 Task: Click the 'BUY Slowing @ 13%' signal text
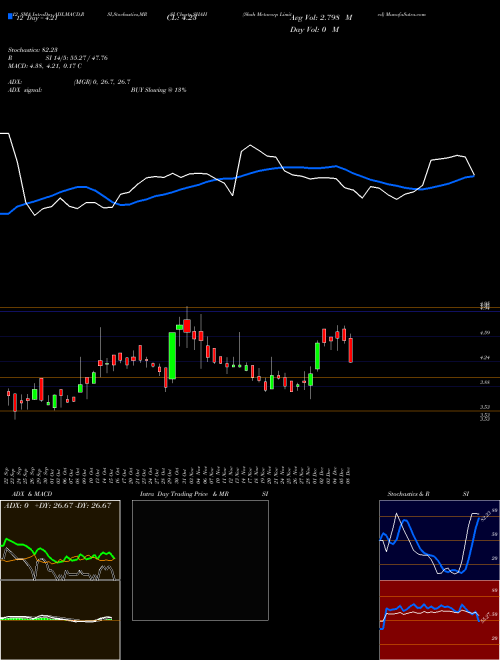coord(159,90)
